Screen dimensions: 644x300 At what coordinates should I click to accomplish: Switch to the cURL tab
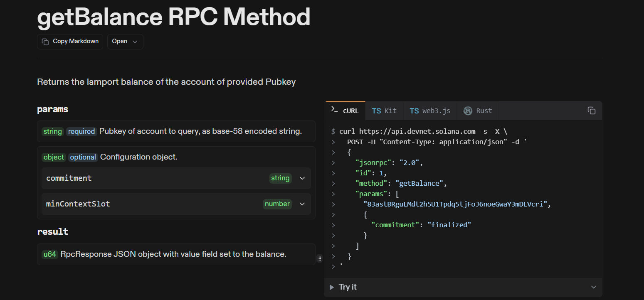tap(345, 111)
